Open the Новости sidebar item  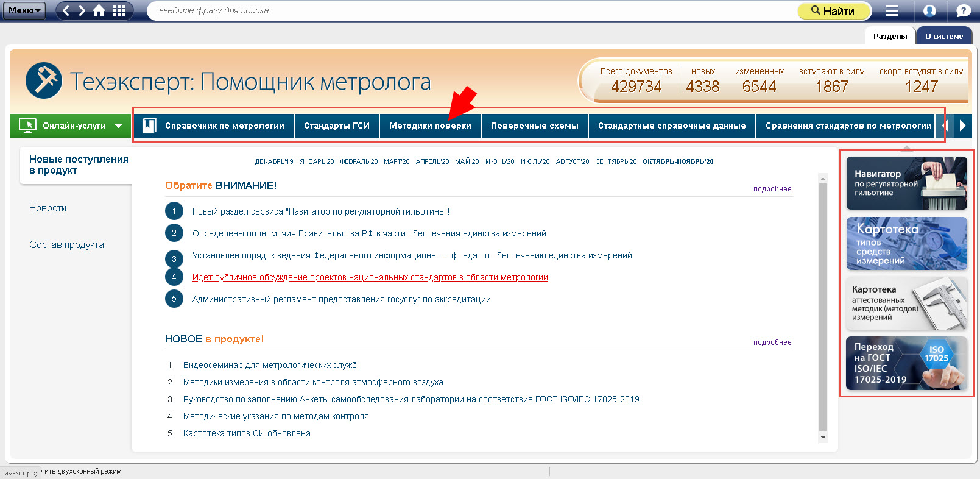coord(48,208)
